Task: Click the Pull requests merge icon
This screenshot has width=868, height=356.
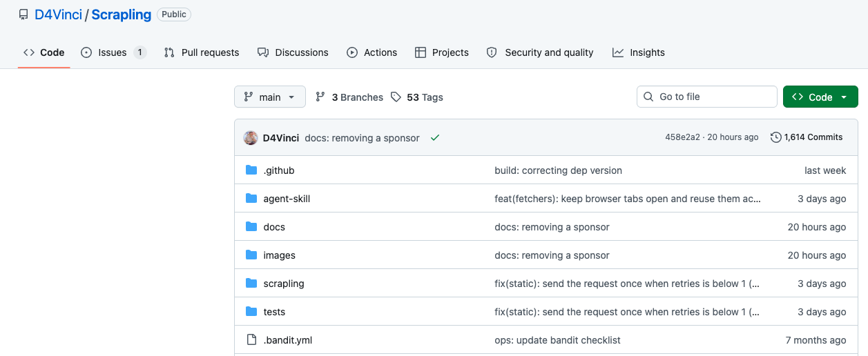Action: point(169,52)
